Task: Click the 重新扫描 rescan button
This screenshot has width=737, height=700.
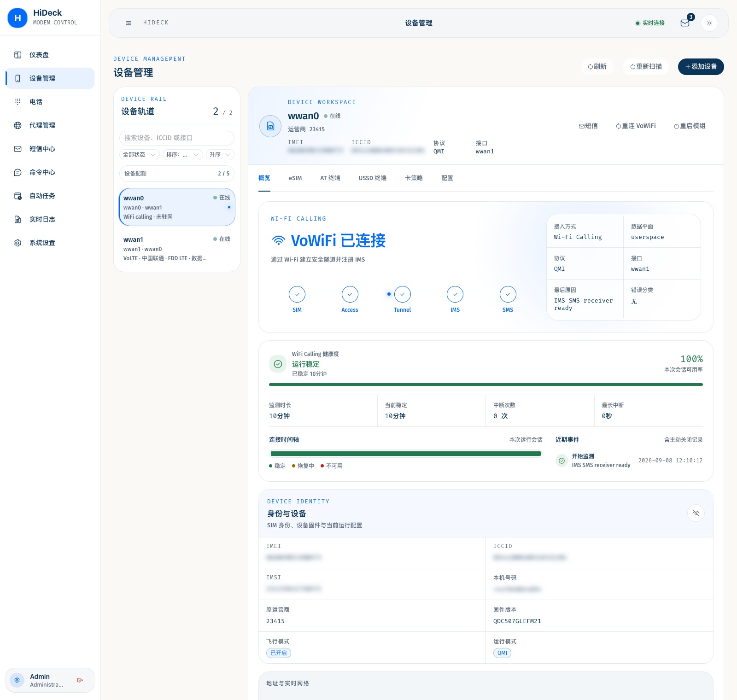Action: [x=646, y=67]
